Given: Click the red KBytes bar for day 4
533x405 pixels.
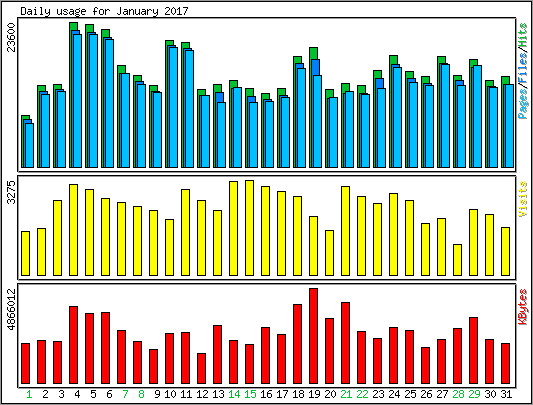Looking at the screenshot, I should pyautogui.click(x=73, y=345).
